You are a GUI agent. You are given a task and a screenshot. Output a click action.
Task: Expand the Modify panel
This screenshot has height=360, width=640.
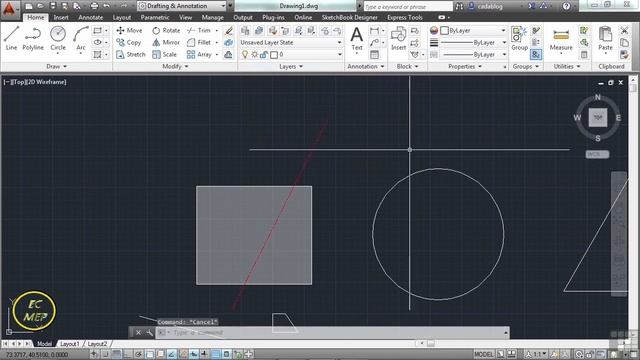click(175, 66)
